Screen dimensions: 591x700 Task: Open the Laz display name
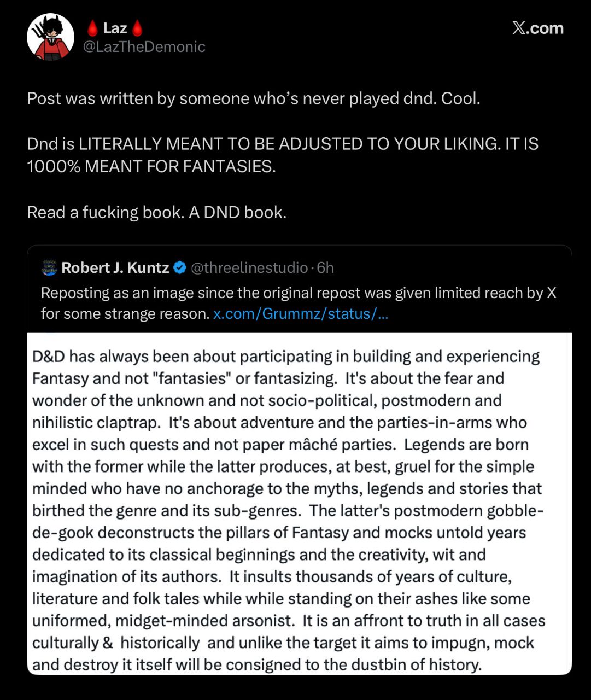pos(115,27)
